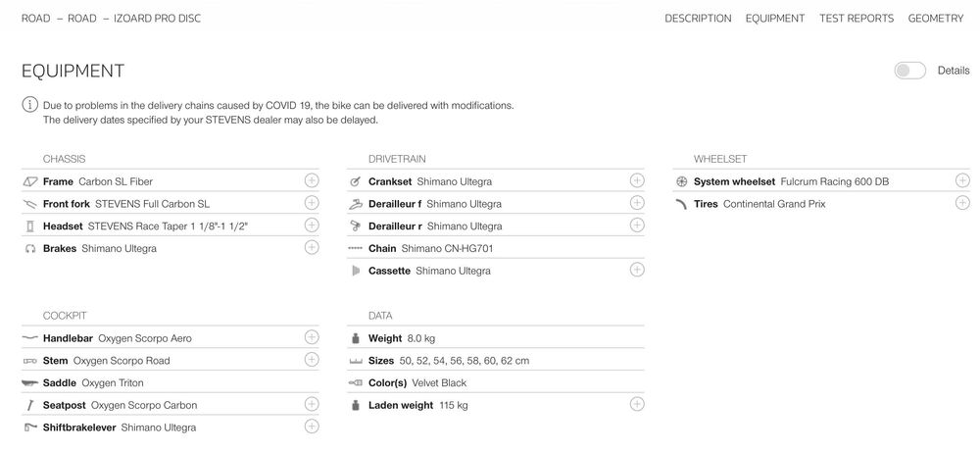This screenshot has height=452, width=980.
Task: Go to IZOARD PRO DISC breadcrumb
Action: [x=158, y=19]
